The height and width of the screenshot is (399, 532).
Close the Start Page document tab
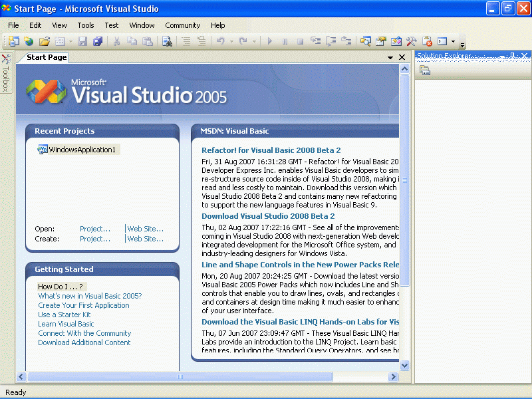402,57
